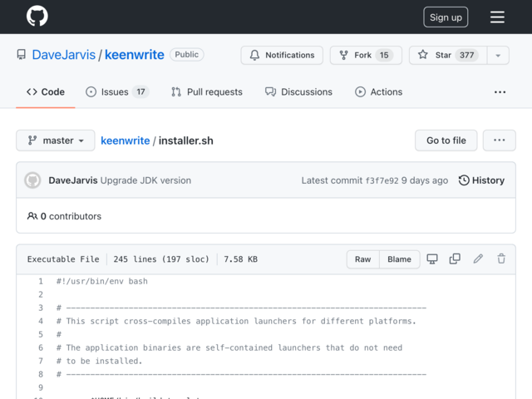Open commit author DaveJarvis name
Image resolution: width=532 pixels, height=399 pixels.
73,180
